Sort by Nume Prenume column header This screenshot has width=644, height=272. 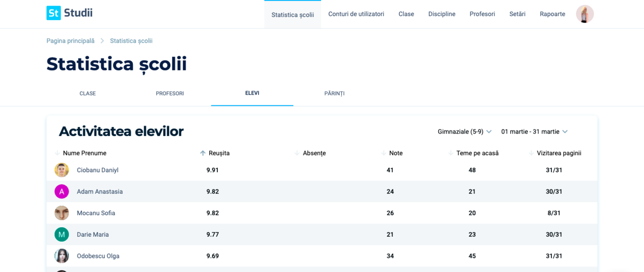coord(85,153)
